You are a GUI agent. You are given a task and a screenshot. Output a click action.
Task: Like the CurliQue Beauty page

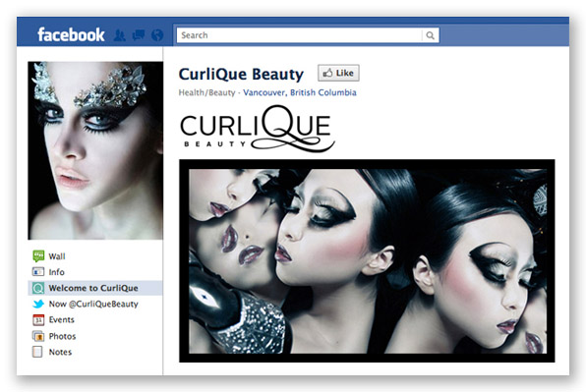point(338,73)
